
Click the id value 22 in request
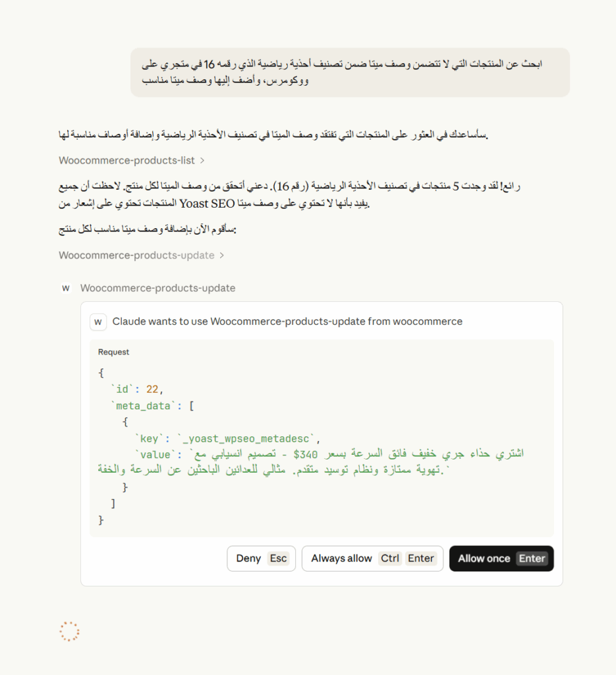[x=152, y=390]
